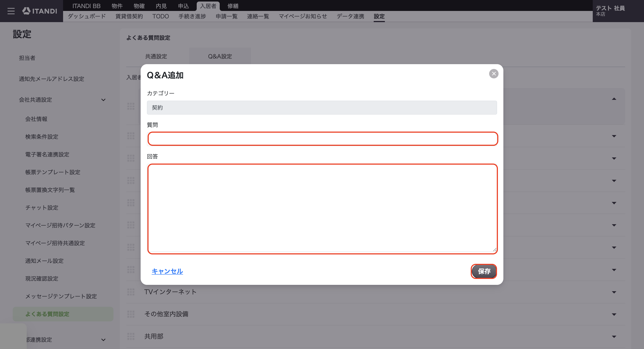This screenshot has height=349, width=644.
Task: Open マイページお知らせ menu item
Action: tap(303, 16)
